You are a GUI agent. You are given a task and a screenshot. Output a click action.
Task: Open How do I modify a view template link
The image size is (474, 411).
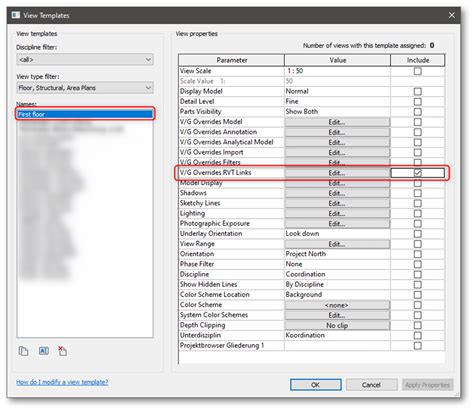pos(62,382)
